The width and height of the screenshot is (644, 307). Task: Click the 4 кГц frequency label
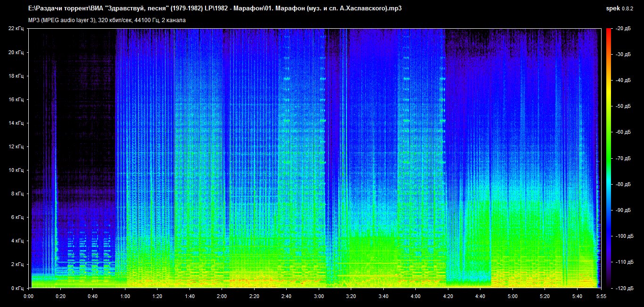click(17, 241)
